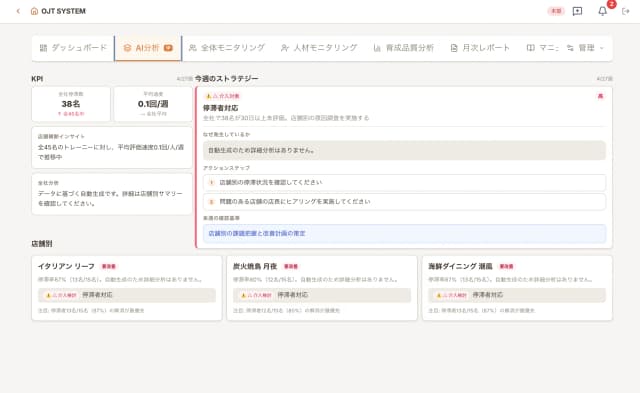Click the 自動生成のため詳細分析はありません box
This screenshot has width=640, height=393.
(x=404, y=150)
